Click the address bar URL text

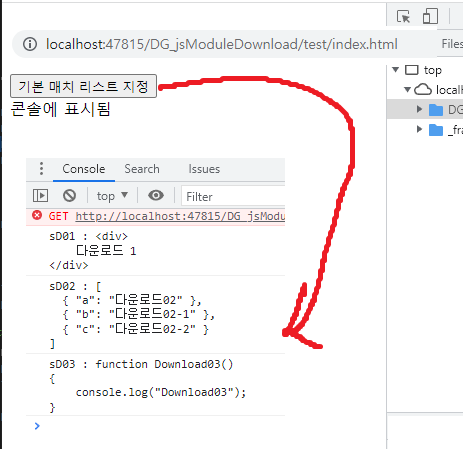pos(222,44)
